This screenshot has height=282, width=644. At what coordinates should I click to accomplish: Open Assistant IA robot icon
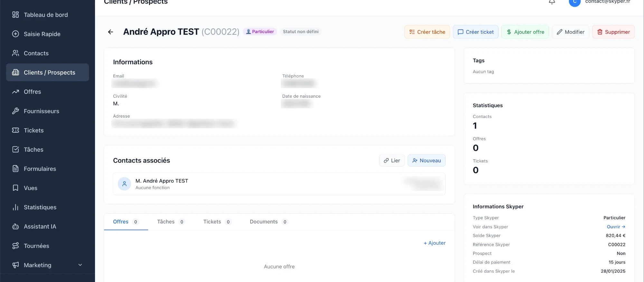coord(15,226)
